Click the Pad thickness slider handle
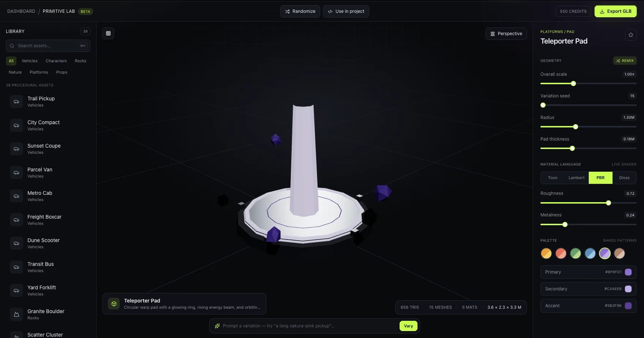 [x=572, y=148]
